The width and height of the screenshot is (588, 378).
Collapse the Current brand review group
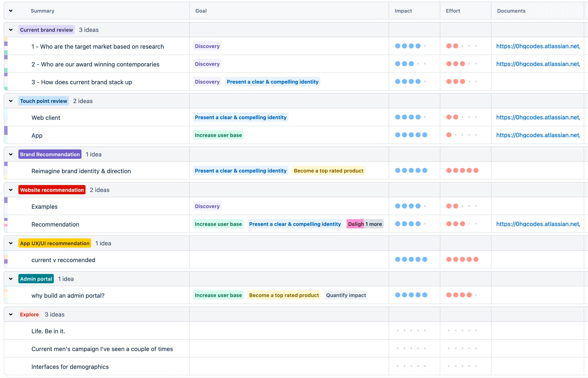[x=11, y=30]
